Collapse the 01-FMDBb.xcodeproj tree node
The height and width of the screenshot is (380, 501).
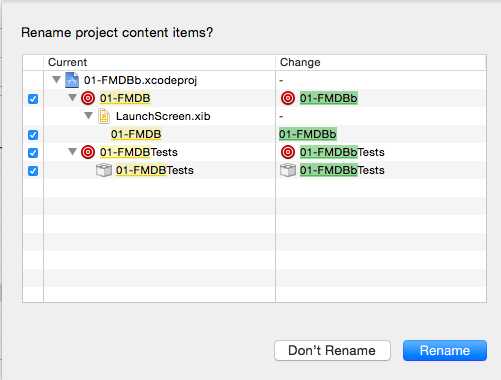[57, 80]
